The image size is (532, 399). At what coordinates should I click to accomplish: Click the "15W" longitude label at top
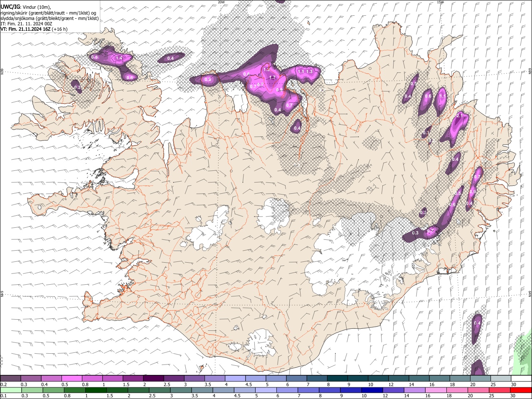point(440,2)
